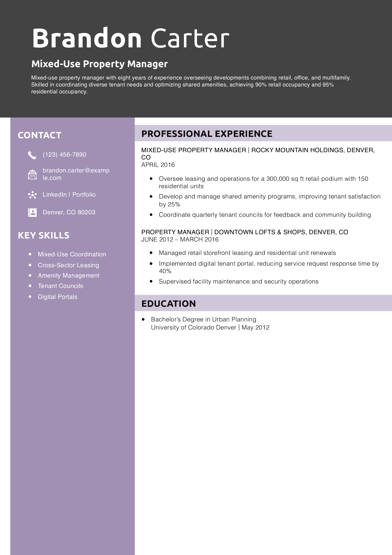The width and height of the screenshot is (392, 555).
Task: Click the Mixed-Use Coordination skill item
Action: [72, 254]
